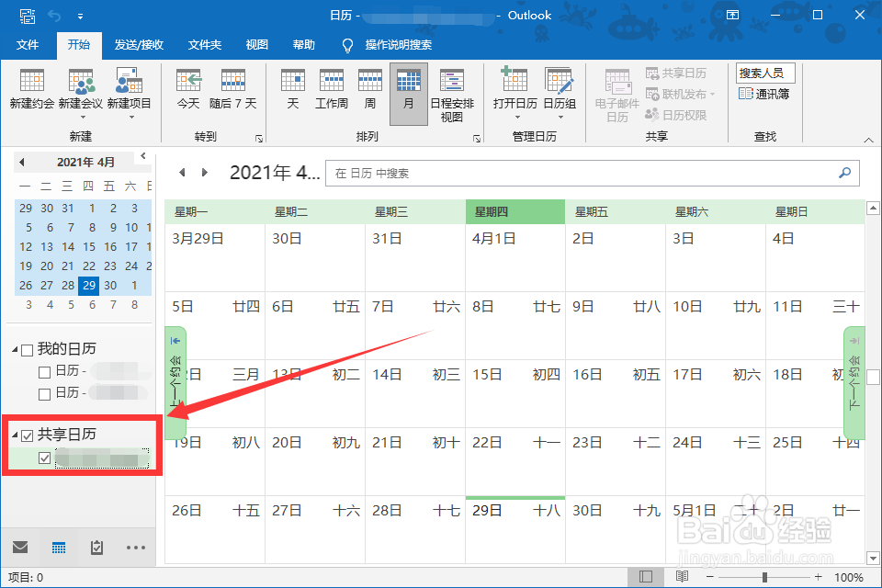Switch to normal view in status bar

646,577
